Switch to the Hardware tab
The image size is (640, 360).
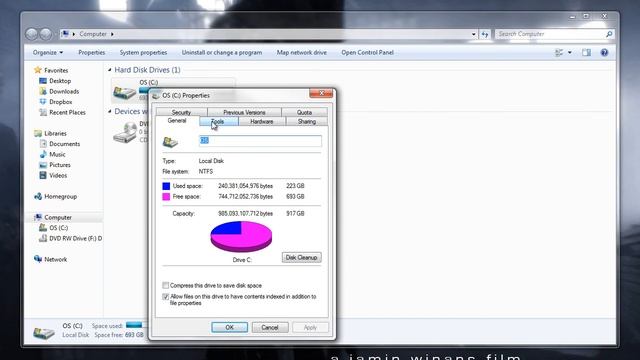coord(262,122)
